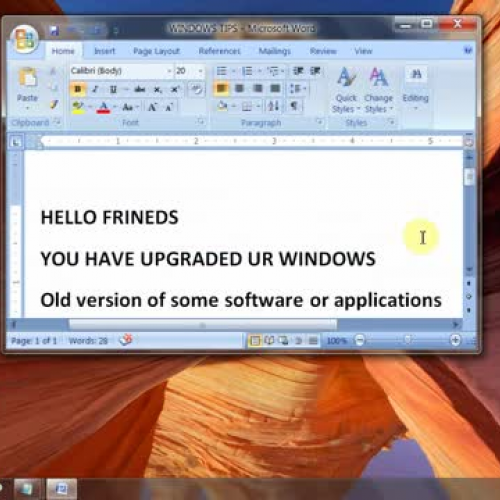Switch to the Page Layout tab
The width and height of the screenshot is (500, 500).
coord(156,51)
